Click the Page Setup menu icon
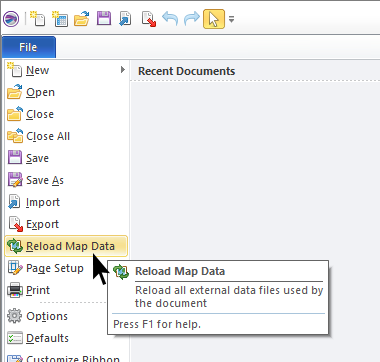 15,268
